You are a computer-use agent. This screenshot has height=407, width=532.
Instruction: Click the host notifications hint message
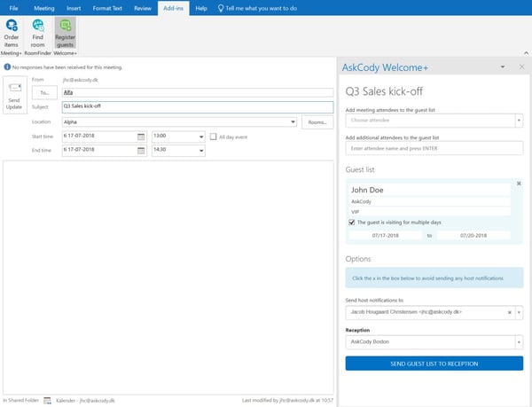[x=434, y=278]
